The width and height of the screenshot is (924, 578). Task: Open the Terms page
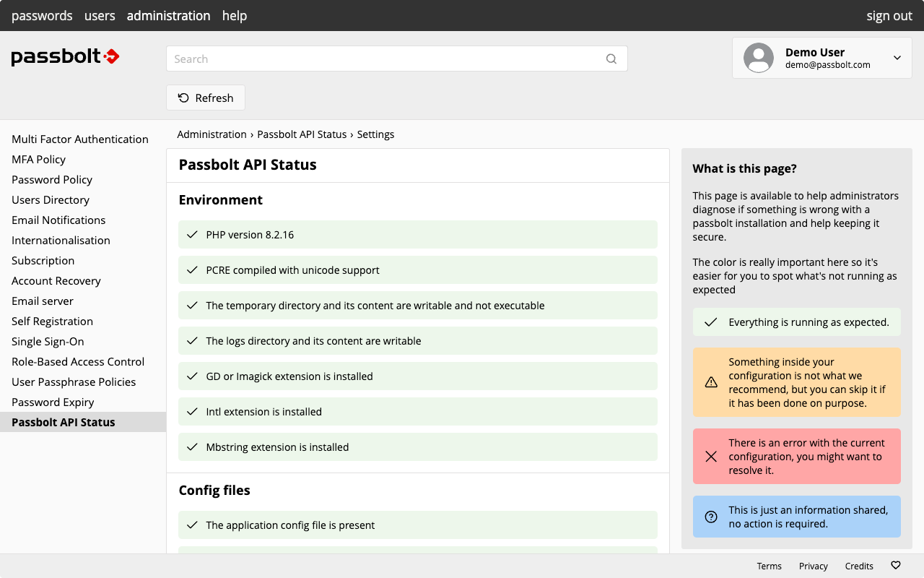tap(769, 566)
